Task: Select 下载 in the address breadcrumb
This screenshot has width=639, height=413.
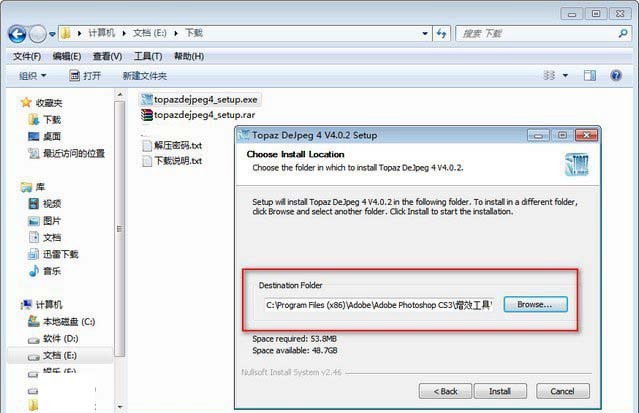Action: pyautogui.click(x=194, y=33)
